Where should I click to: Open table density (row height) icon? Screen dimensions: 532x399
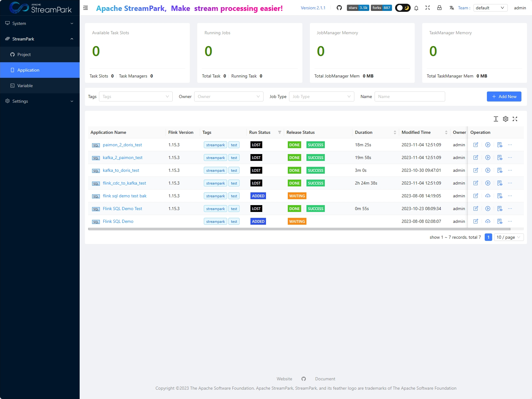click(x=496, y=119)
